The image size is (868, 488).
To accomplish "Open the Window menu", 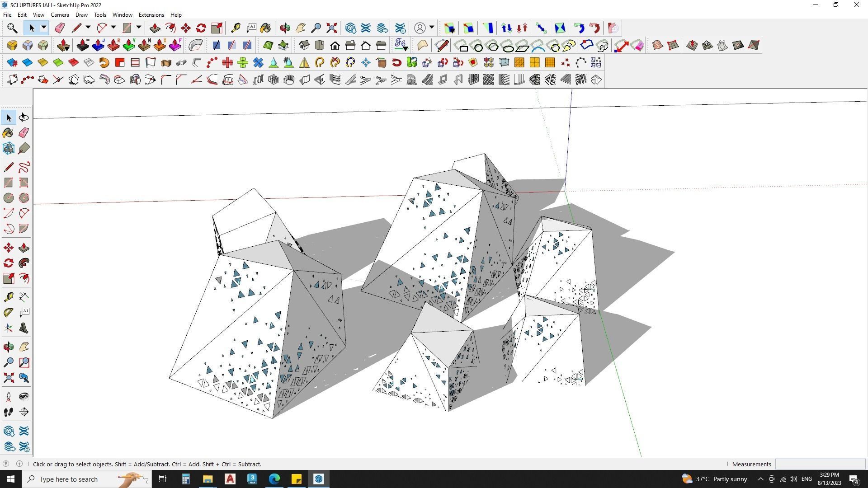I will (122, 15).
